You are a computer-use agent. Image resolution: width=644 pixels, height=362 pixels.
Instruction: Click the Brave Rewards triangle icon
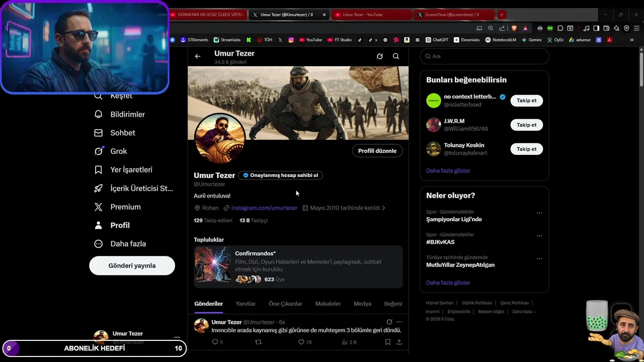click(x=525, y=28)
